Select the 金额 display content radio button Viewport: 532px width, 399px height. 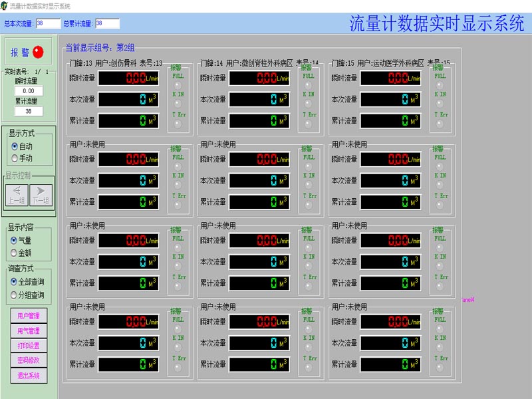click(x=15, y=253)
